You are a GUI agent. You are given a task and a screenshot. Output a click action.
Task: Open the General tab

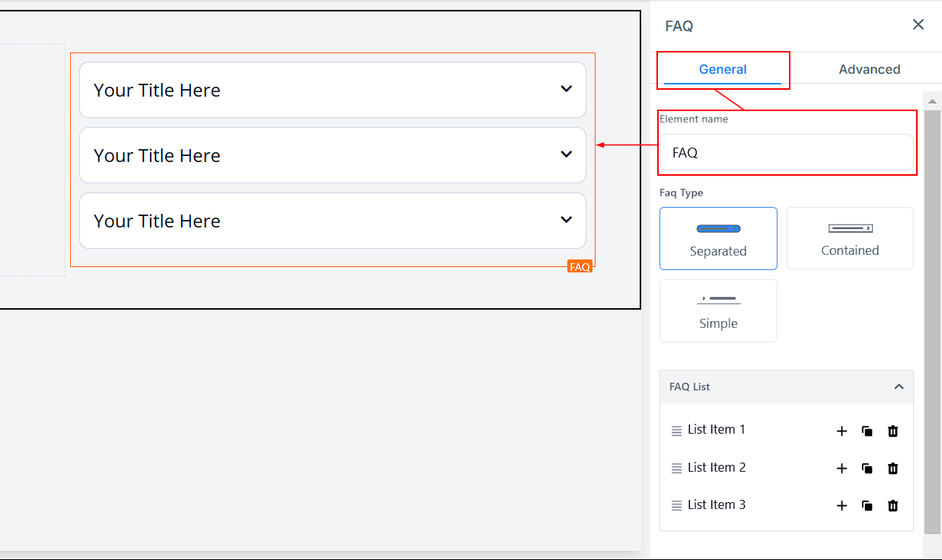point(722,69)
